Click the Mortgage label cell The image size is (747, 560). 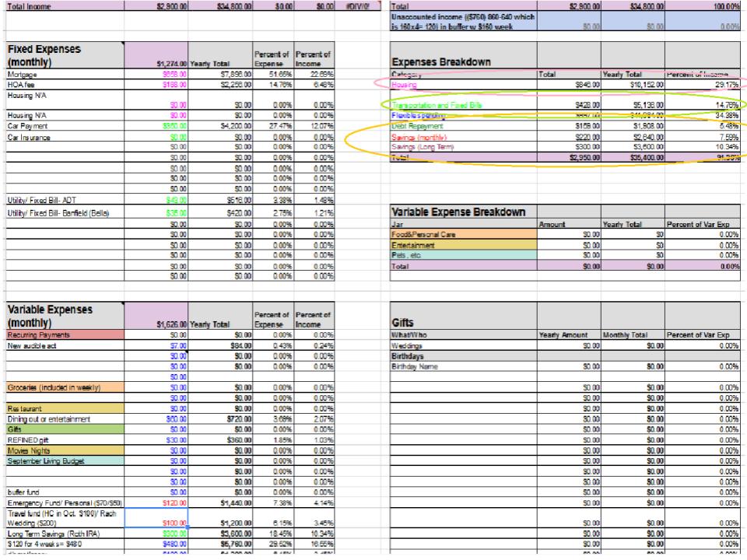point(65,75)
